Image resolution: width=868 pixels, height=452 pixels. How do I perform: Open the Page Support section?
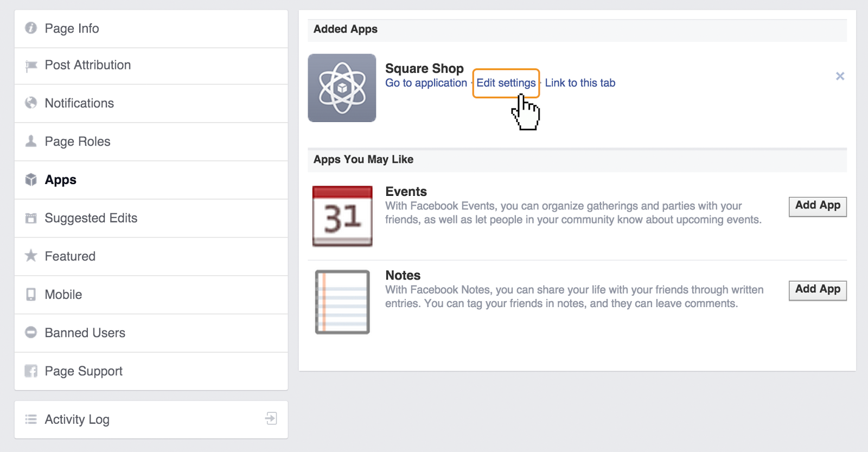click(x=151, y=371)
